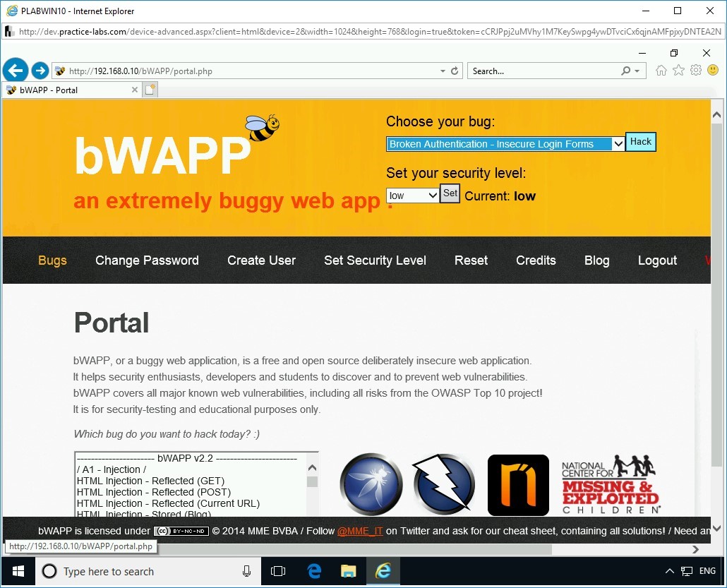Click the smiley feedback icon
Image resolution: width=727 pixels, height=588 pixels.
click(x=713, y=71)
